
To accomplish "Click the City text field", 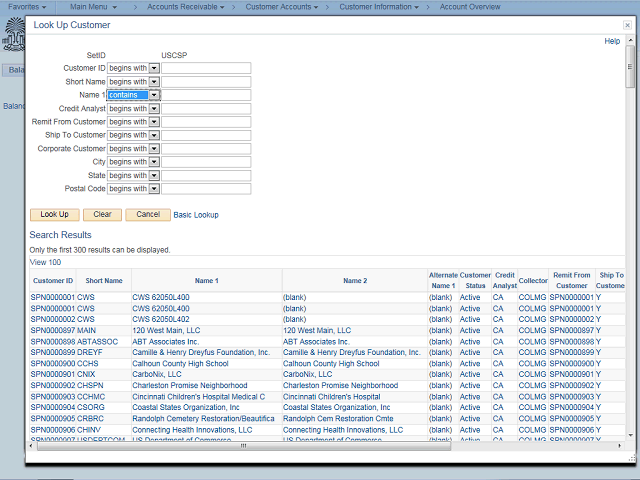I will 206,162.
